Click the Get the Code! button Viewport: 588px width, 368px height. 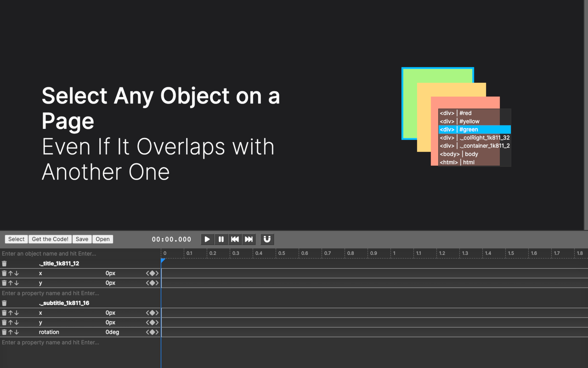(x=50, y=239)
